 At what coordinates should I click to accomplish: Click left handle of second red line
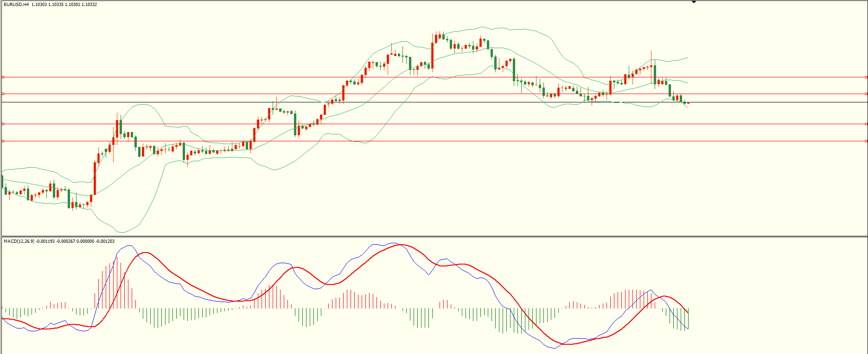3,94
